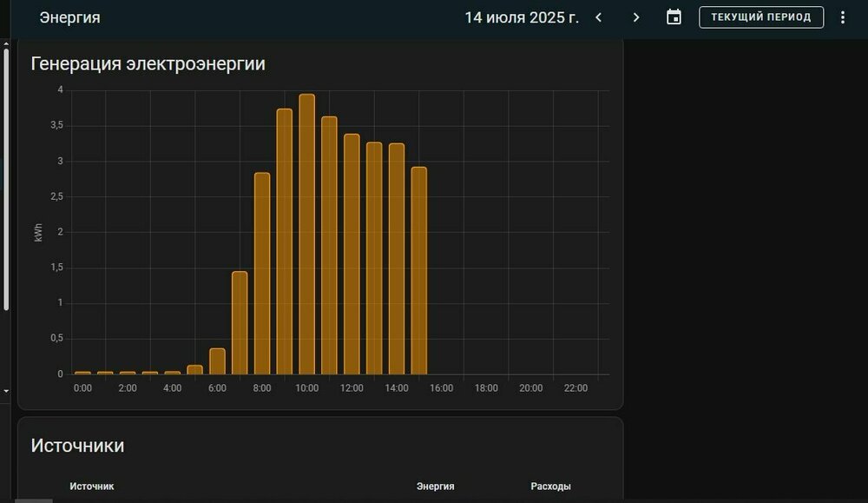Click the 12:00 generation bar
The height and width of the screenshot is (503, 868).
[x=352, y=254]
